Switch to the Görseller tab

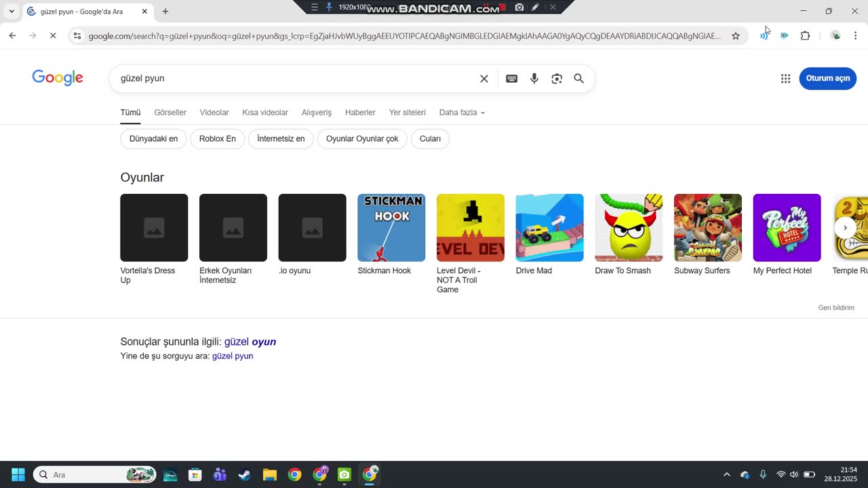(x=170, y=113)
